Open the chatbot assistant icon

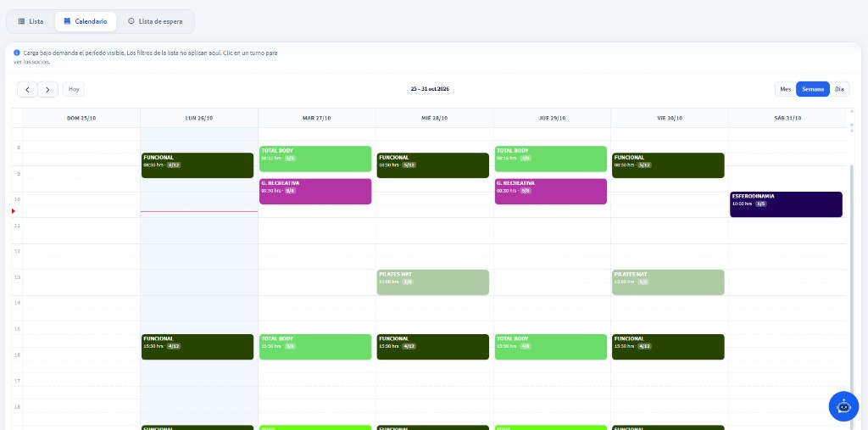point(843,406)
